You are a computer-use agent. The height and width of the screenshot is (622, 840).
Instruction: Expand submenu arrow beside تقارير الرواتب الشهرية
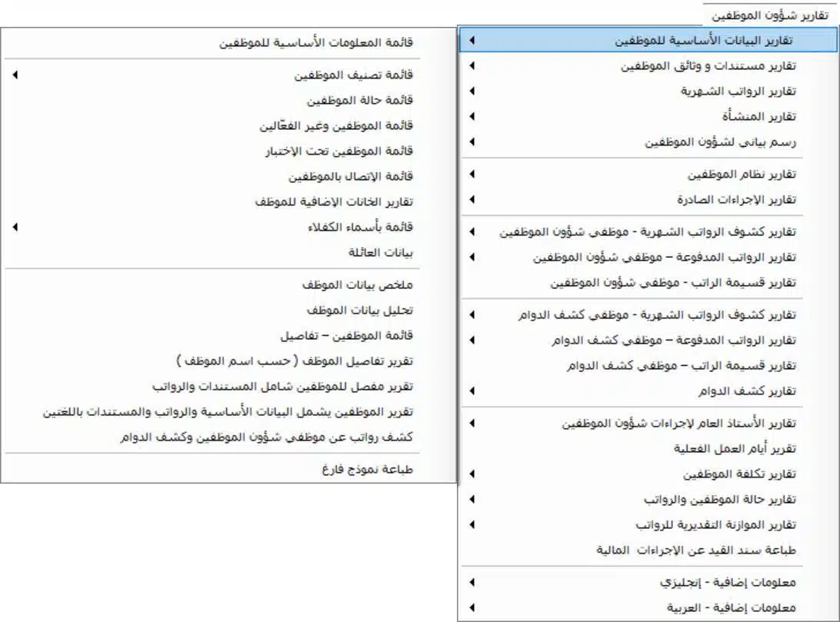[471, 91]
